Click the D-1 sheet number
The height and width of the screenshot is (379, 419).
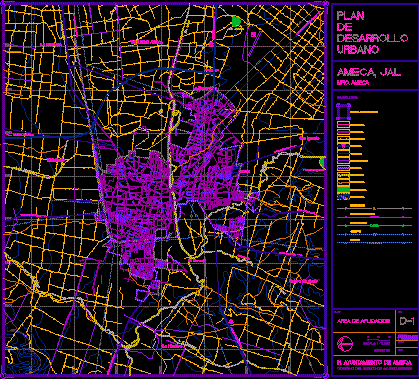tap(407, 321)
